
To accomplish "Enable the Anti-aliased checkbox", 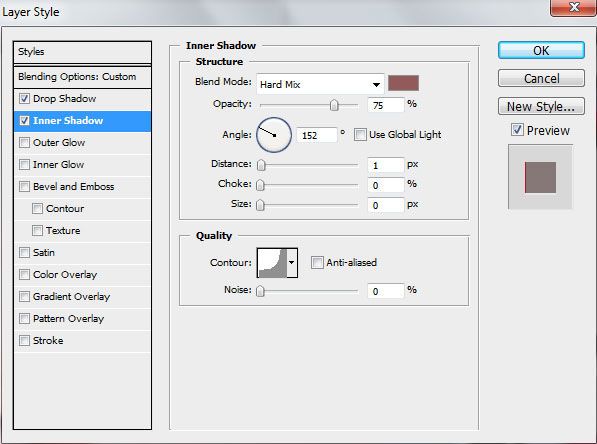I will coord(317,262).
